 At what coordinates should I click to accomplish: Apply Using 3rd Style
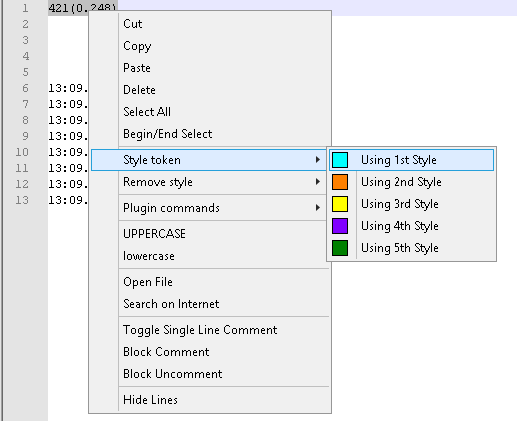(x=411, y=204)
